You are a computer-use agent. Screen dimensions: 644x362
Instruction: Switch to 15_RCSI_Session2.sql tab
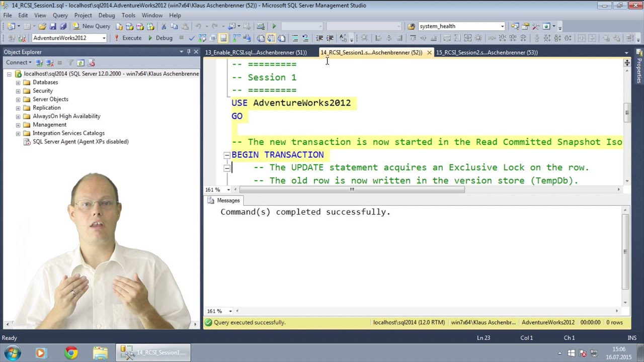487,52
